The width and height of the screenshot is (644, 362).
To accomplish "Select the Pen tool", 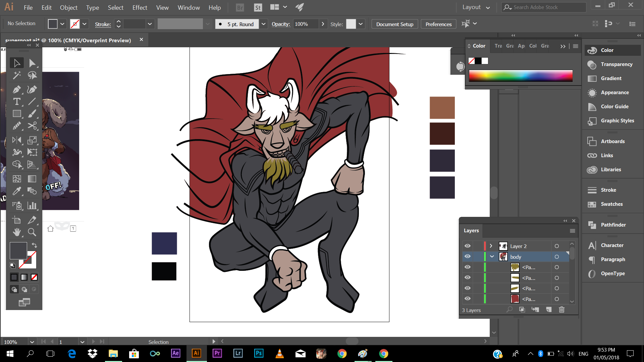I will [x=16, y=89].
